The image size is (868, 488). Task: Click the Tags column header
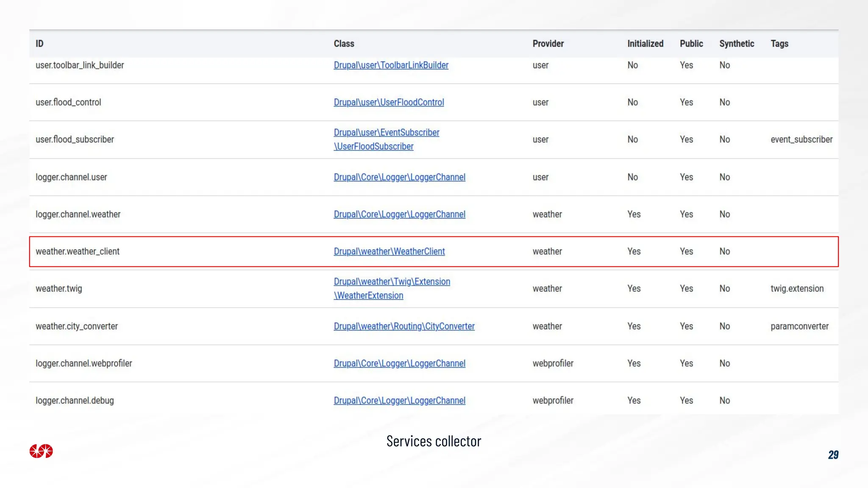click(779, 44)
